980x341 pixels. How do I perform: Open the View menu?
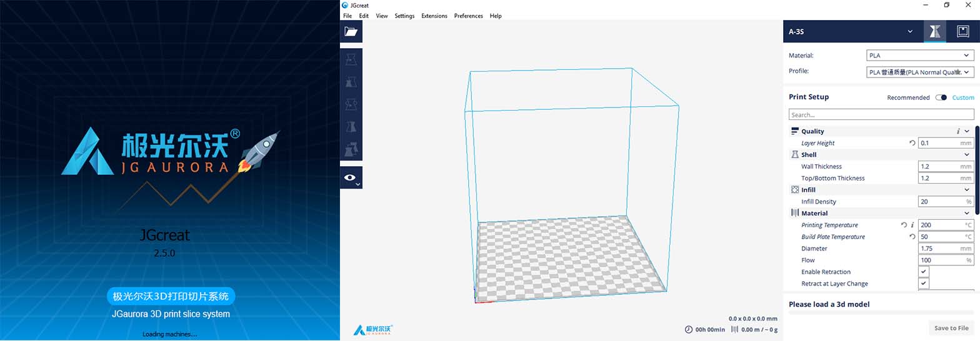382,16
